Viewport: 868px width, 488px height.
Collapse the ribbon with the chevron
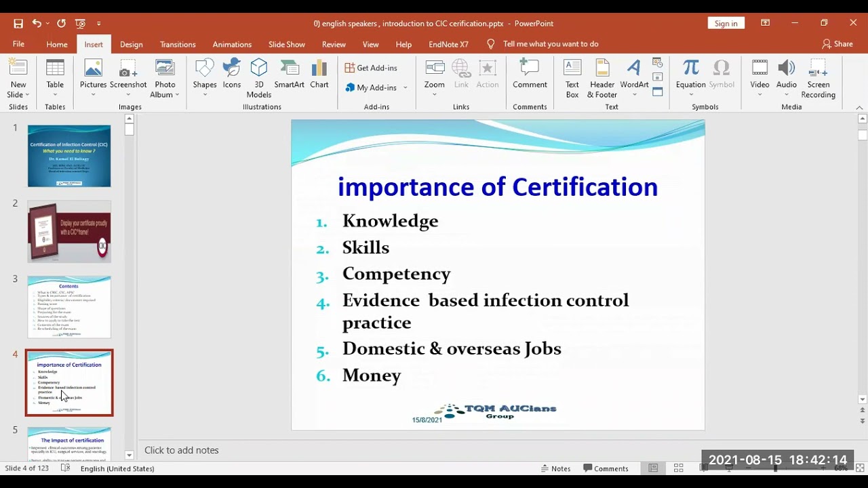pos(859,107)
